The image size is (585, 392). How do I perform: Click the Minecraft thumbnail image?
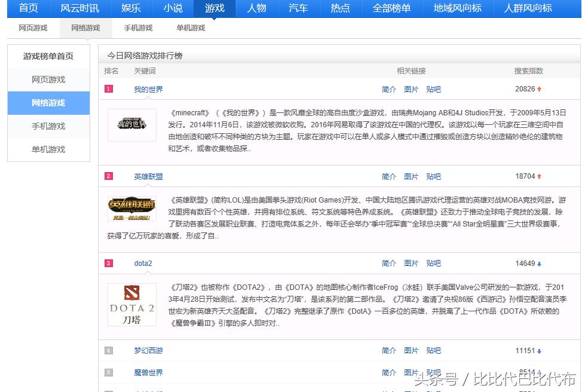[131, 126]
